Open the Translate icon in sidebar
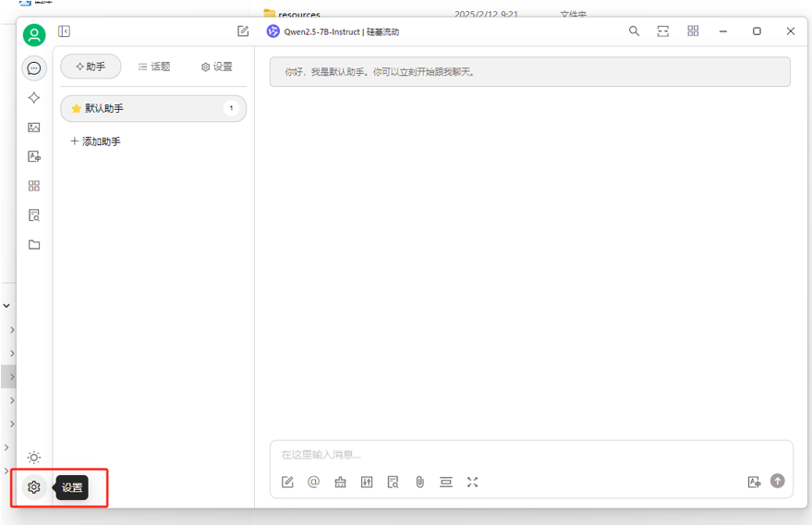The image size is (812, 526). point(33,156)
